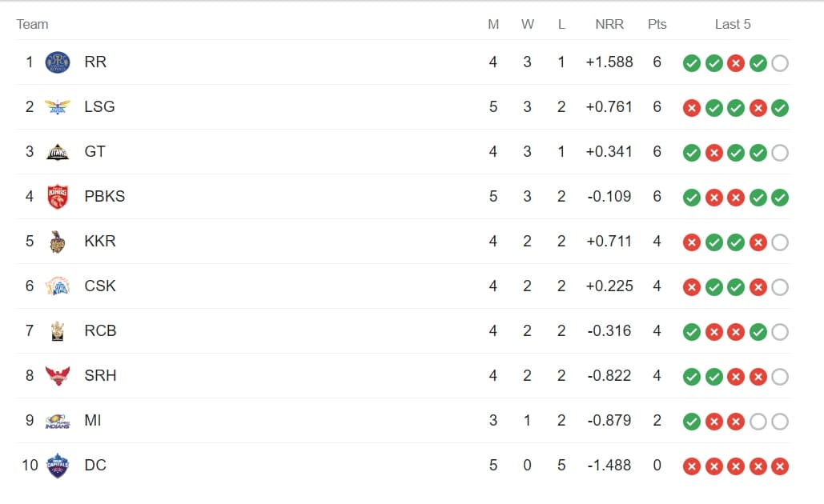Click the Mumbai Indians logo
The image size is (824, 504).
(58, 421)
